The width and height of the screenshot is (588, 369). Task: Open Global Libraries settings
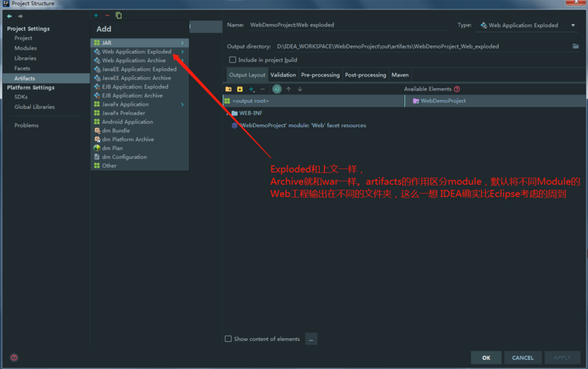coord(35,107)
